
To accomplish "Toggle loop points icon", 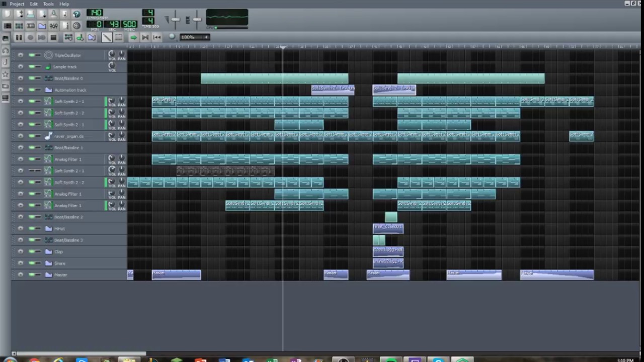I will (x=145, y=38).
